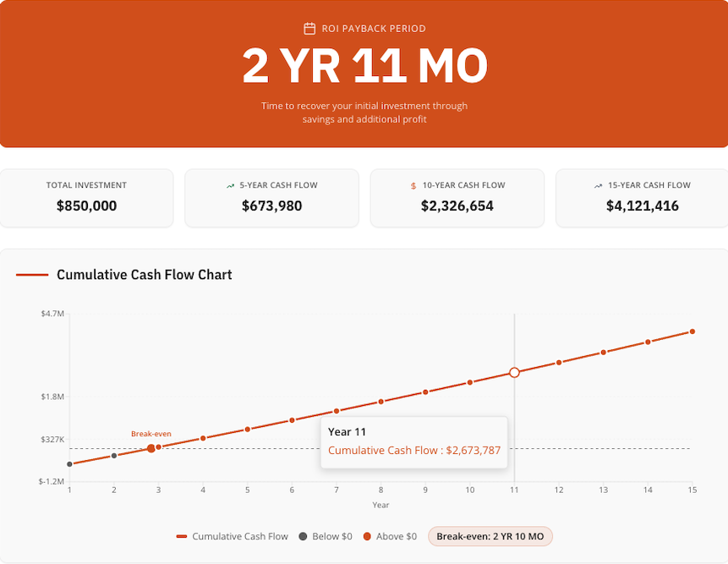Click the dollar icon on 10-Year Cash Flow

(x=413, y=185)
